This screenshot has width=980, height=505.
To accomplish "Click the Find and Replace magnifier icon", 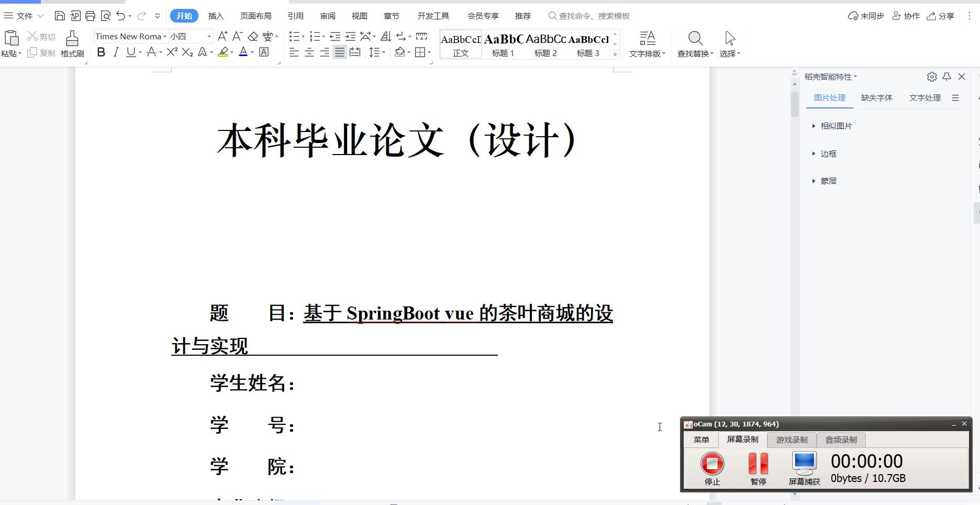I will point(695,38).
